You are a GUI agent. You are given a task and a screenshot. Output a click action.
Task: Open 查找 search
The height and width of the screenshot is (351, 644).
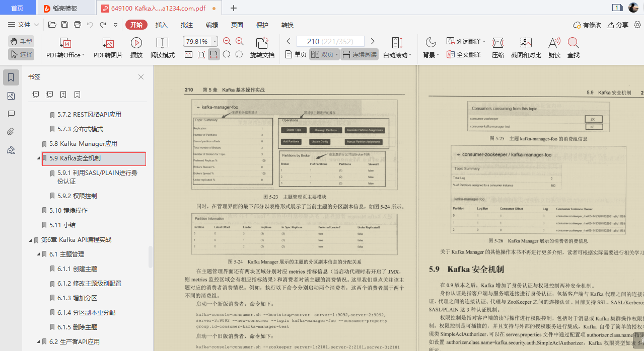pos(574,48)
